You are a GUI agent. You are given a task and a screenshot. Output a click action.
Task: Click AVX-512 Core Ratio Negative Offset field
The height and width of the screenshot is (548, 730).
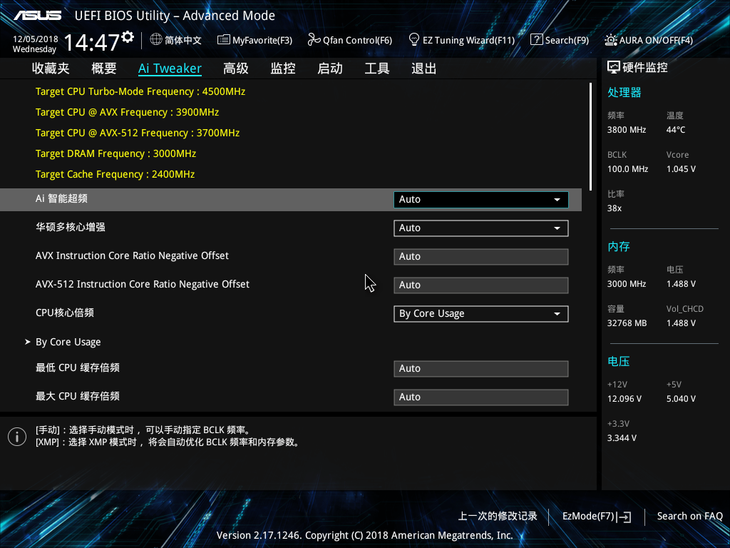pyautogui.click(x=480, y=285)
